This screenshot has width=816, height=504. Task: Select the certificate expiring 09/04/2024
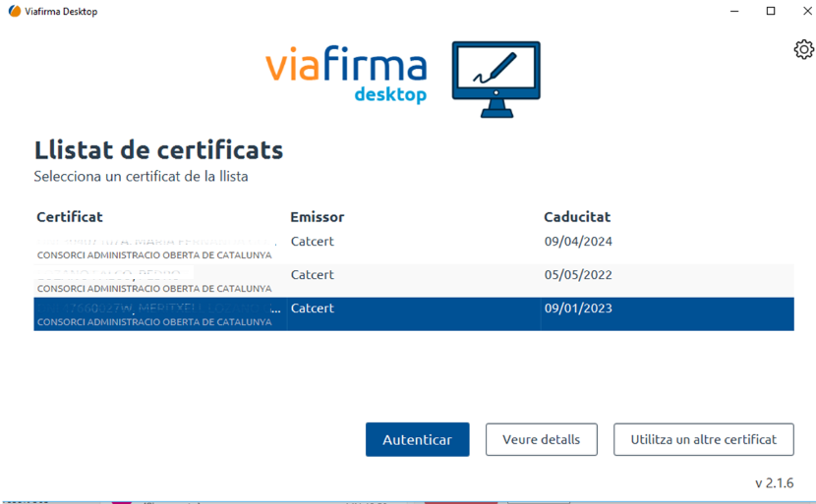[x=578, y=242]
